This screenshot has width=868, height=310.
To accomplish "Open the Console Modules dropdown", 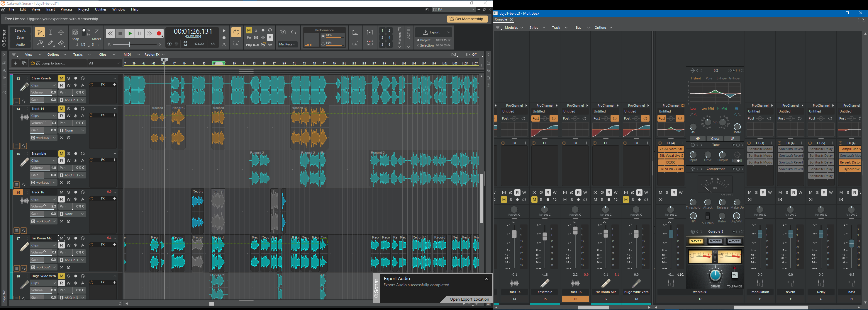I will click(x=514, y=28).
